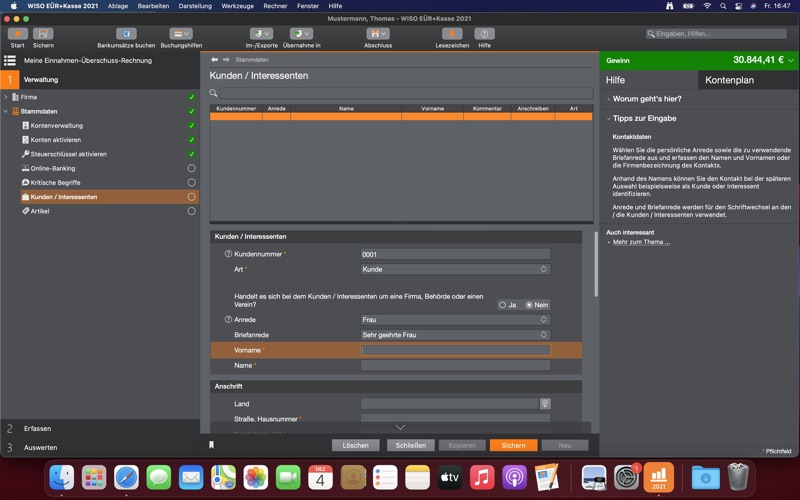Screen dimensions: 800x500
Task: Click into the Vorname input field
Action: [x=455, y=350]
